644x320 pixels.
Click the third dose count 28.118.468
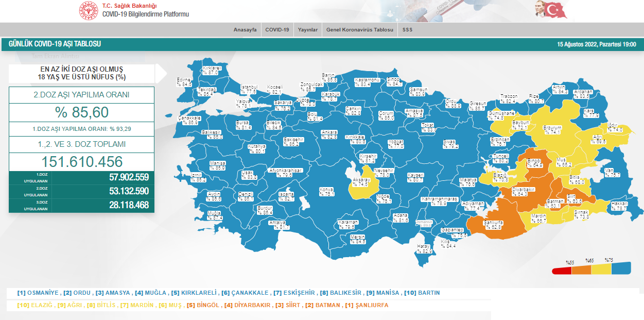(x=129, y=205)
